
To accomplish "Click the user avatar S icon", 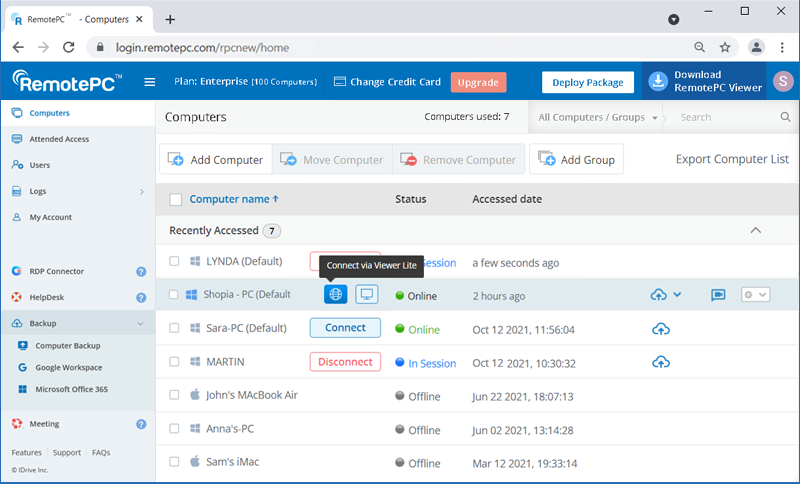I will coord(781,82).
